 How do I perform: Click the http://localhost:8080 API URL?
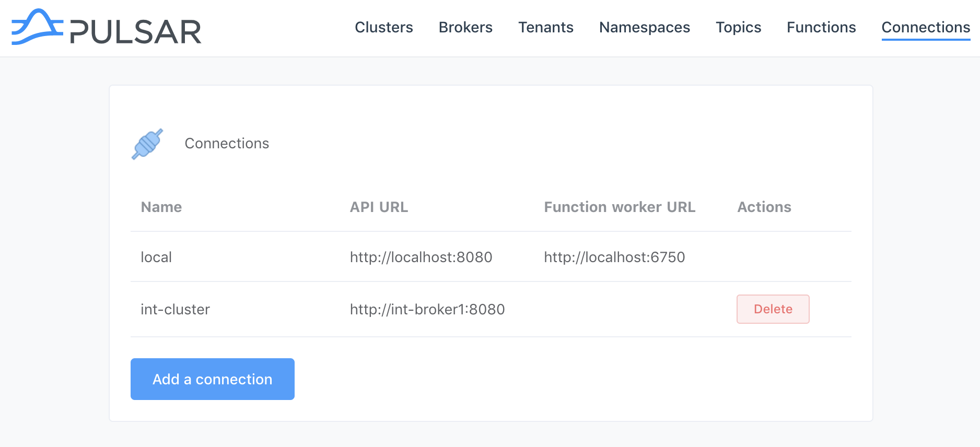[421, 257]
